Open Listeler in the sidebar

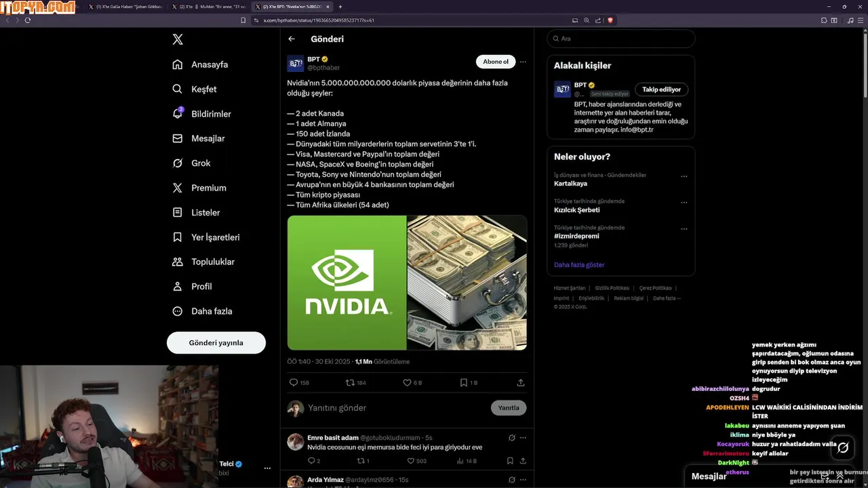(196, 212)
